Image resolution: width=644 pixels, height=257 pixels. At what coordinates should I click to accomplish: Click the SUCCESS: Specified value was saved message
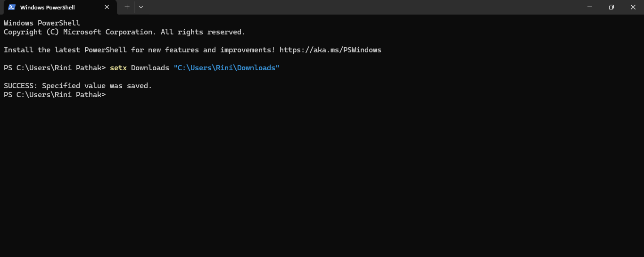point(78,86)
